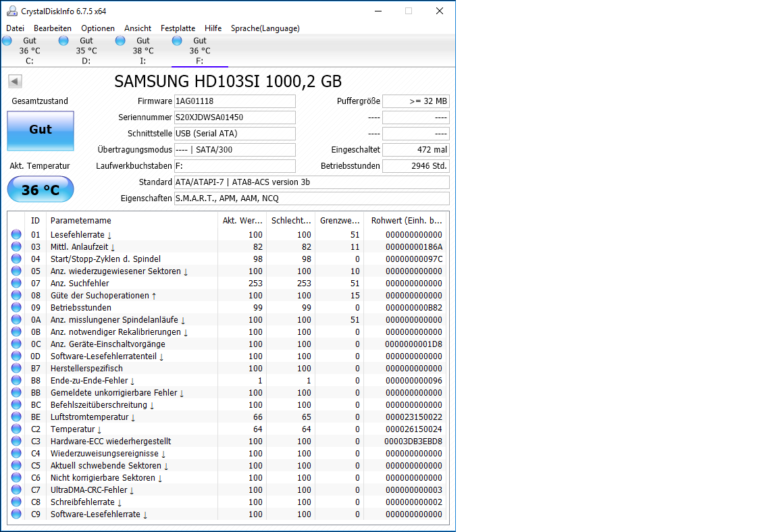Screen dimensions: 778x532
Task: Click the drive title SAMSUNG HD103SI
Action: [228, 81]
